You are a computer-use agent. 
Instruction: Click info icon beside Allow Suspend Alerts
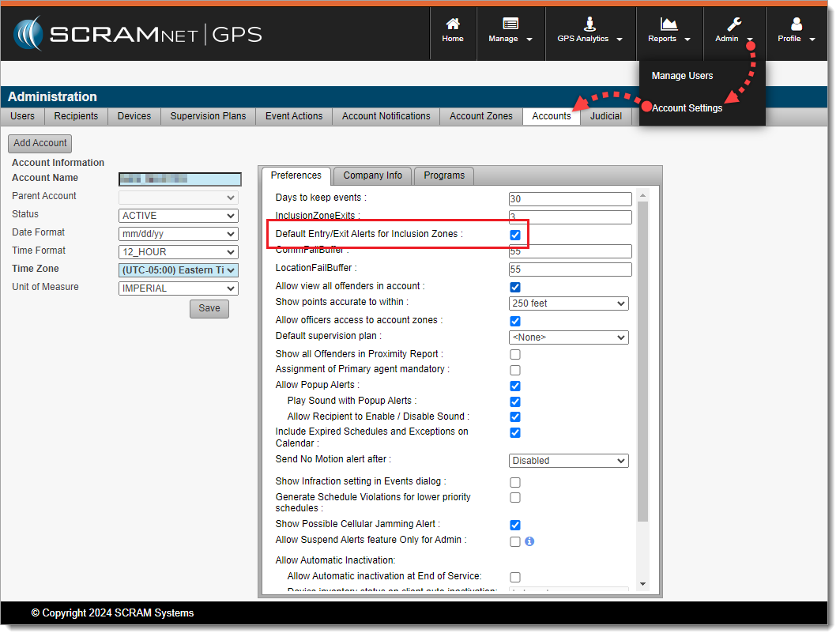(x=529, y=541)
